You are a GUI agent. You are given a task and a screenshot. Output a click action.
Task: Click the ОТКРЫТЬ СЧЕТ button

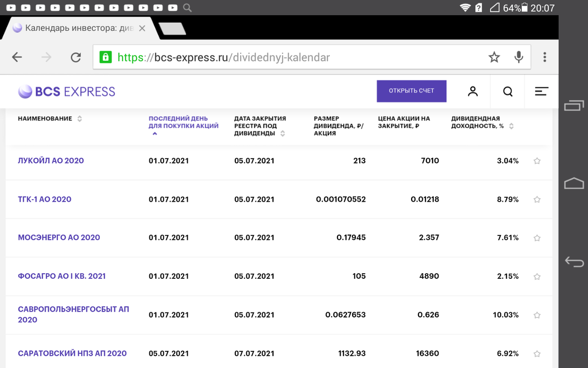click(x=412, y=91)
